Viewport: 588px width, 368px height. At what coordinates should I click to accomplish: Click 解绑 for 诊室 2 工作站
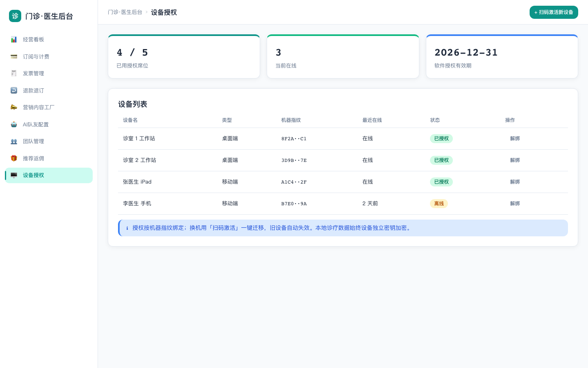coord(515,160)
